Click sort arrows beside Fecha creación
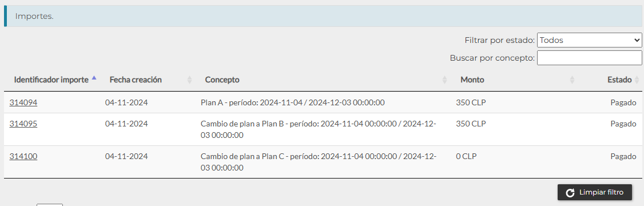644x206 pixels. pyautogui.click(x=189, y=80)
